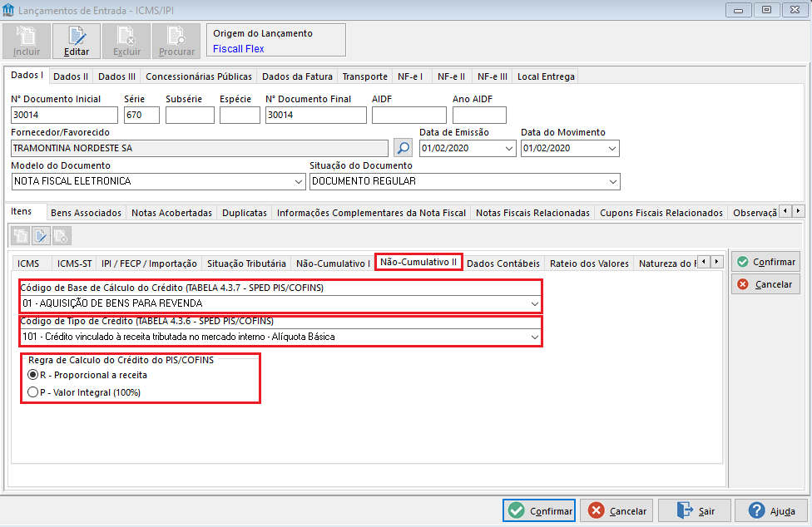
Task: Click item panel Cancelar button
Action: point(766,284)
